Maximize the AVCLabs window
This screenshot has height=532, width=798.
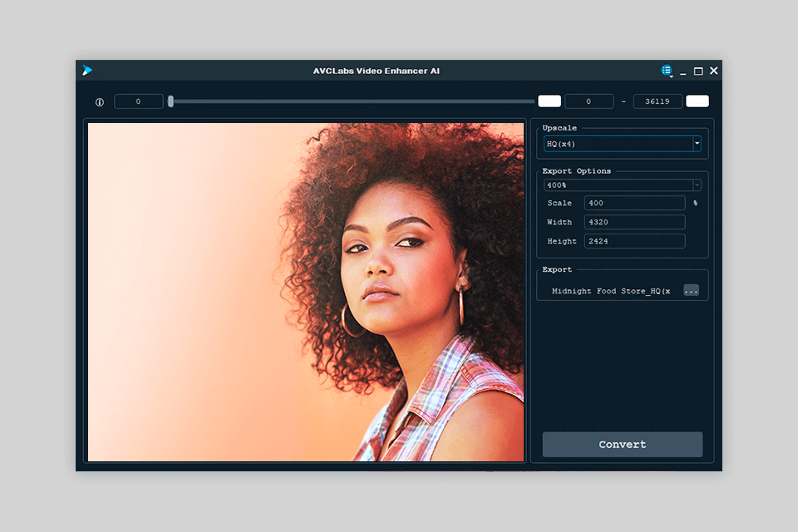click(698, 71)
